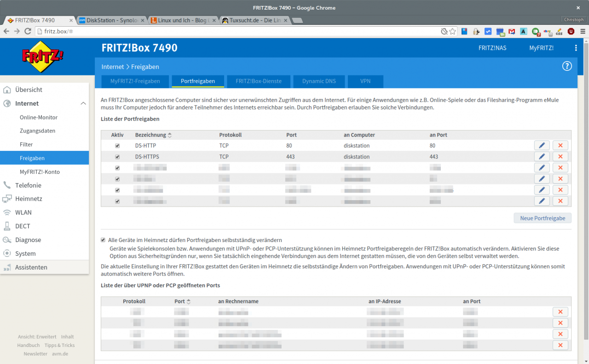Open the CSS pencil extension
This screenshot has width=589, height=364.
pyautogui.click(x=559, y=31)
